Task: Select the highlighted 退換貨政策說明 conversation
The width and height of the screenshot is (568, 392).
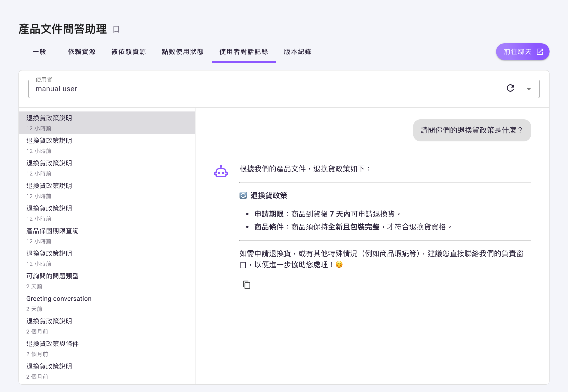Action: coord(107,123)
